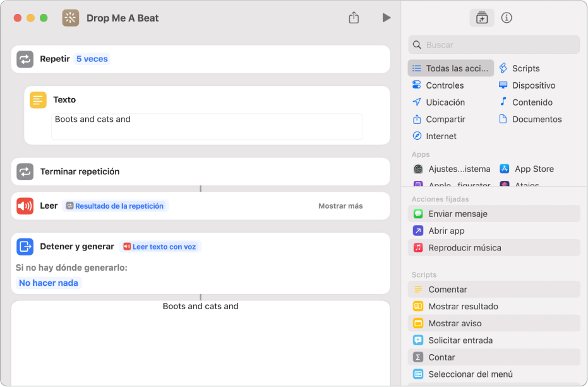The image size is (588, 387).
Task: Click the Terminar repetición loop icon
Action: click(25, 171)
